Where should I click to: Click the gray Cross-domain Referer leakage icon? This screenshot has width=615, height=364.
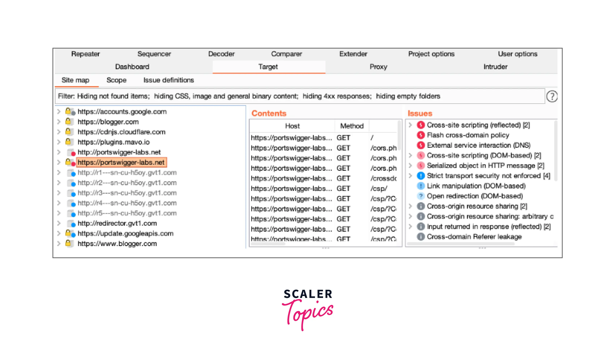click(421, 237)
